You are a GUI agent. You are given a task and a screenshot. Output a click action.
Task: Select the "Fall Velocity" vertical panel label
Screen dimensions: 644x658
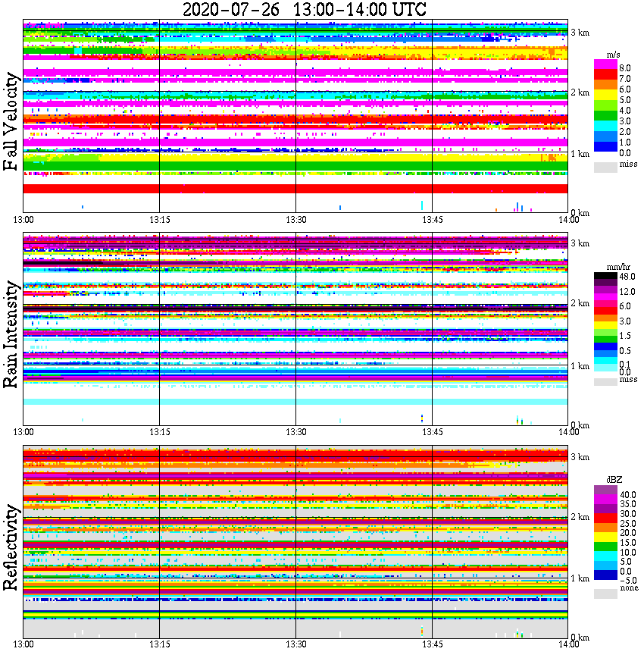click(11, 121)
